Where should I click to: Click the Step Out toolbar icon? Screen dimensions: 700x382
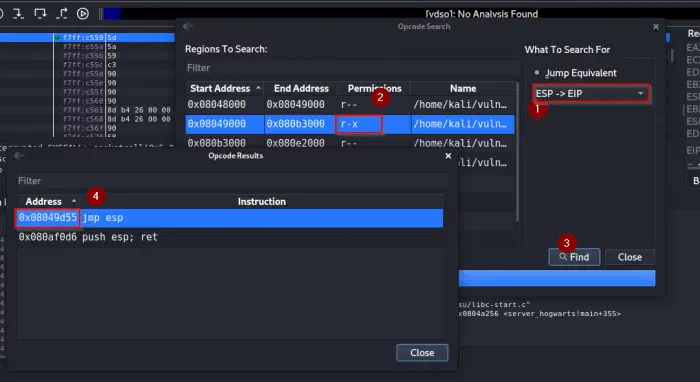click(x=62, y=14)
